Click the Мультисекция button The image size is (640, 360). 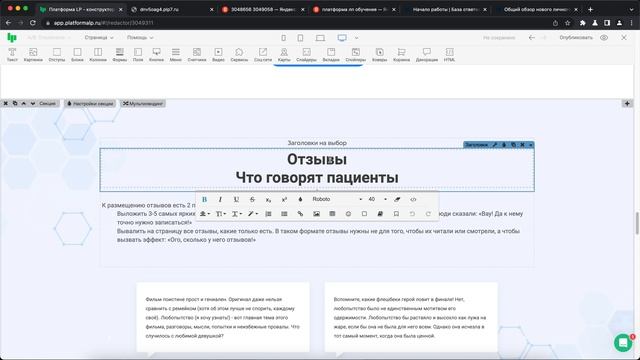click(143, 104)
